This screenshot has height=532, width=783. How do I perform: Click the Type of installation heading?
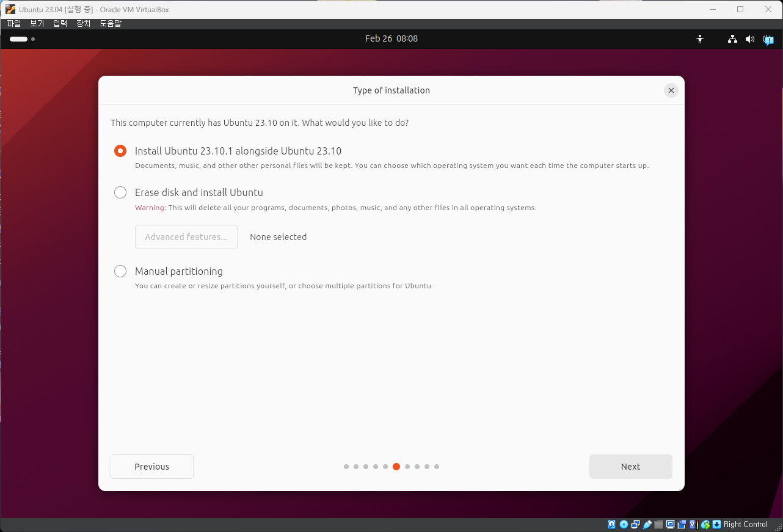391,90
